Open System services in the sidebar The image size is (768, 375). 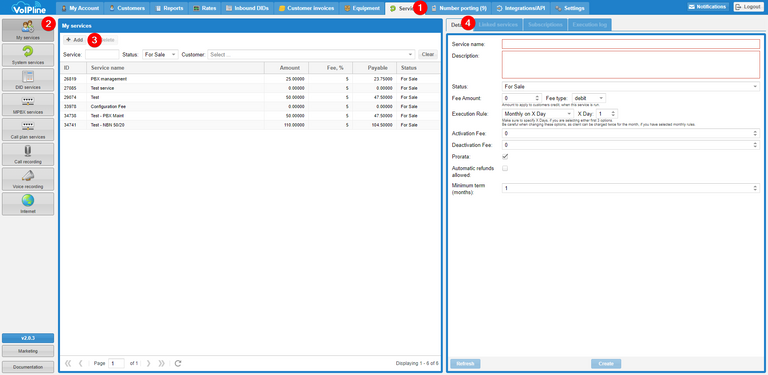(28, 55)
